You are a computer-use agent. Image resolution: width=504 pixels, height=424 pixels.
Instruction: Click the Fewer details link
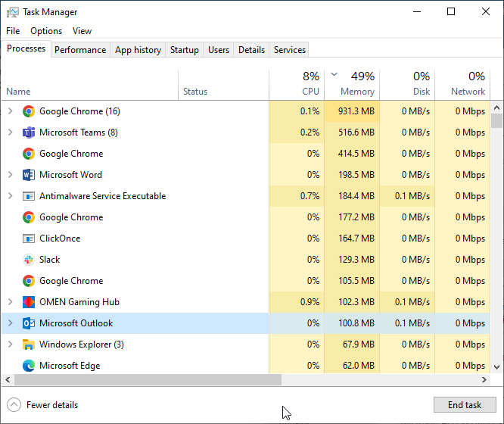pyautogui.click(x=52, y=405)
